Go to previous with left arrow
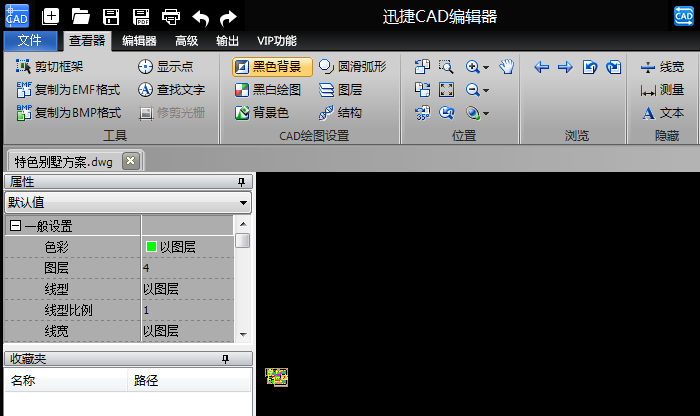This screenshot has width=700, height=416. (542, 67)
